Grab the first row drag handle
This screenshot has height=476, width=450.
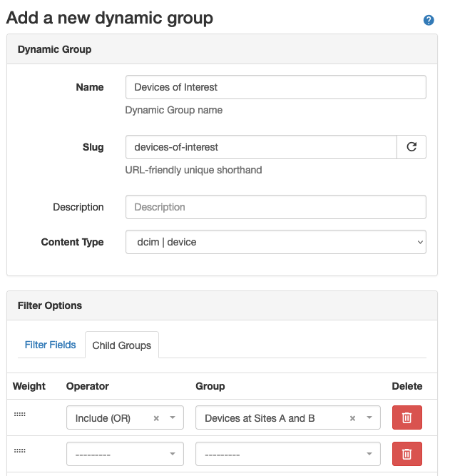point(19,415)
